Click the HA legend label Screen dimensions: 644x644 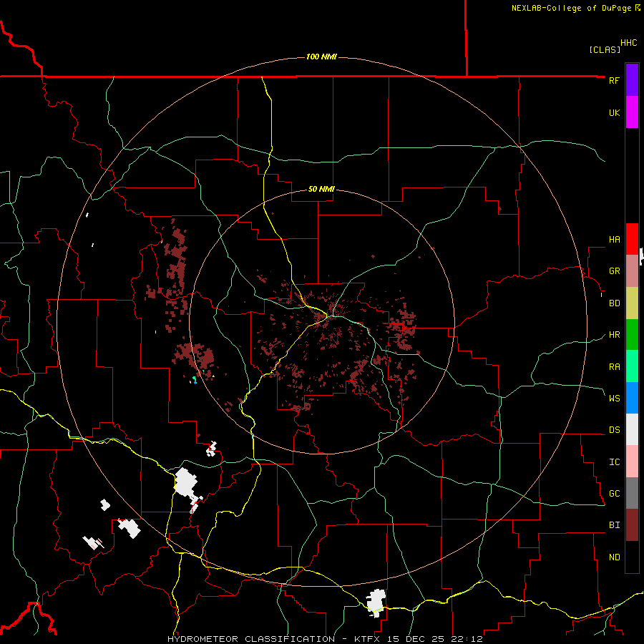pyautogui.click(x=614, y=240)
